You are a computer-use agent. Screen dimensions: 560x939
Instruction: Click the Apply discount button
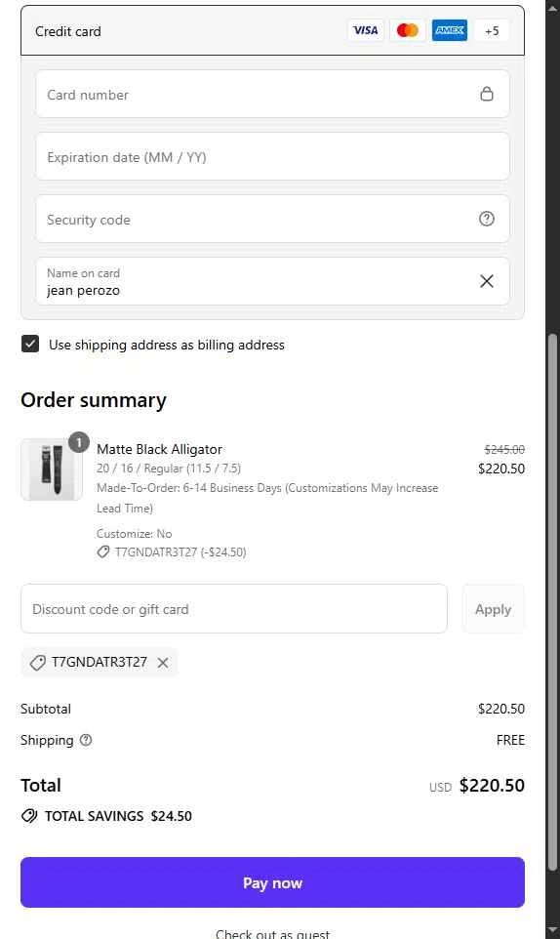(x=493, y=609)
